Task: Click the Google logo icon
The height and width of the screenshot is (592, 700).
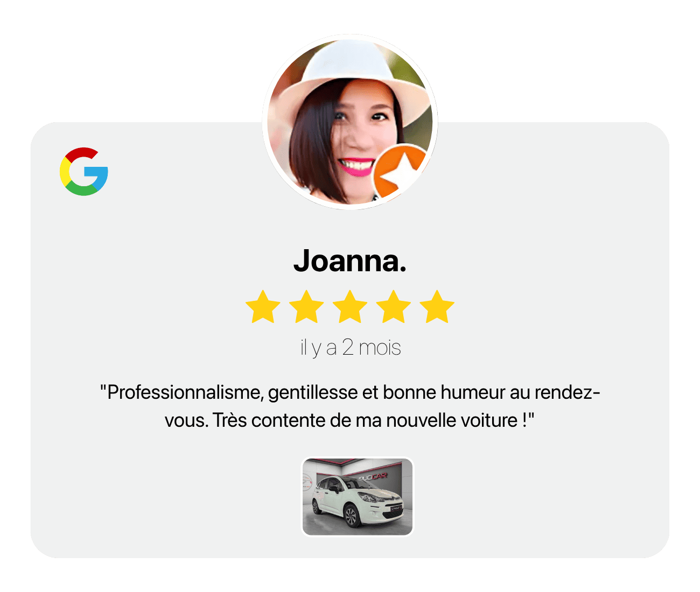Action: (x=84, y=171)
